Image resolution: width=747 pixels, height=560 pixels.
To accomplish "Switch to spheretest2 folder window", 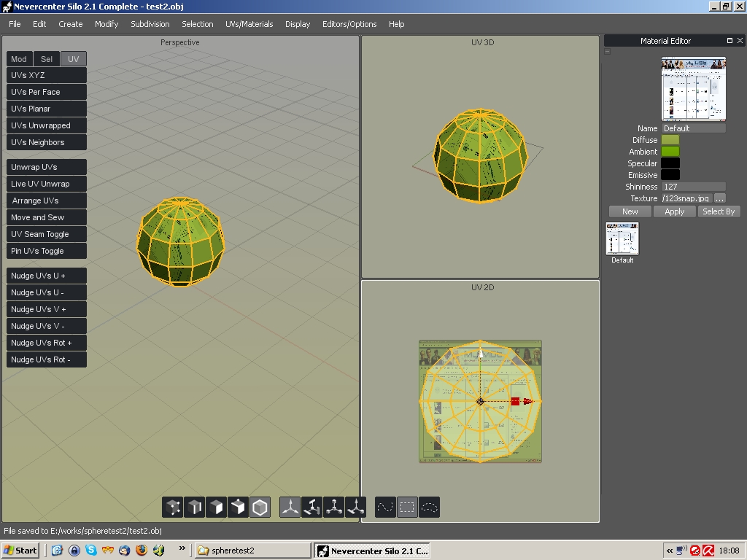I will (253, 551).
